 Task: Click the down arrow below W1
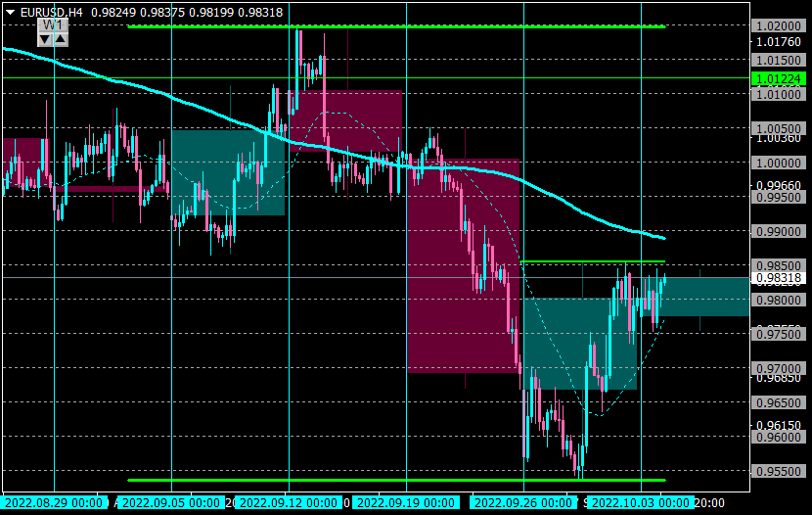click(45, 39)
